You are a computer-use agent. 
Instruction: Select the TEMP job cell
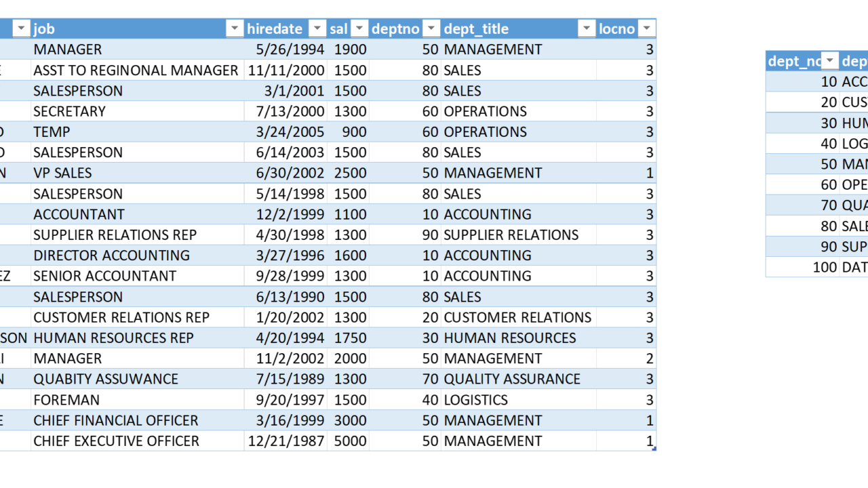138,132
